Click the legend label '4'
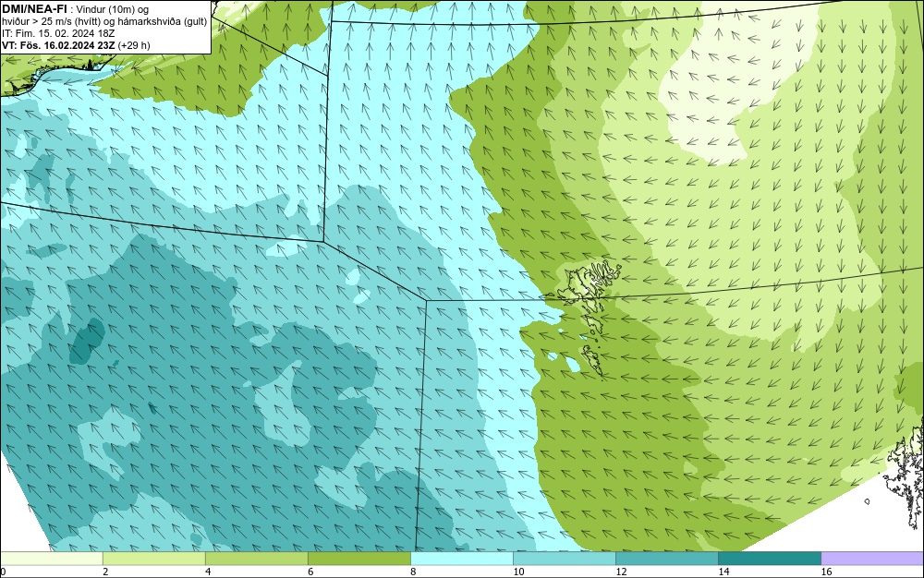This screenshot has width=924, height=578. click(x=208, y=572)
